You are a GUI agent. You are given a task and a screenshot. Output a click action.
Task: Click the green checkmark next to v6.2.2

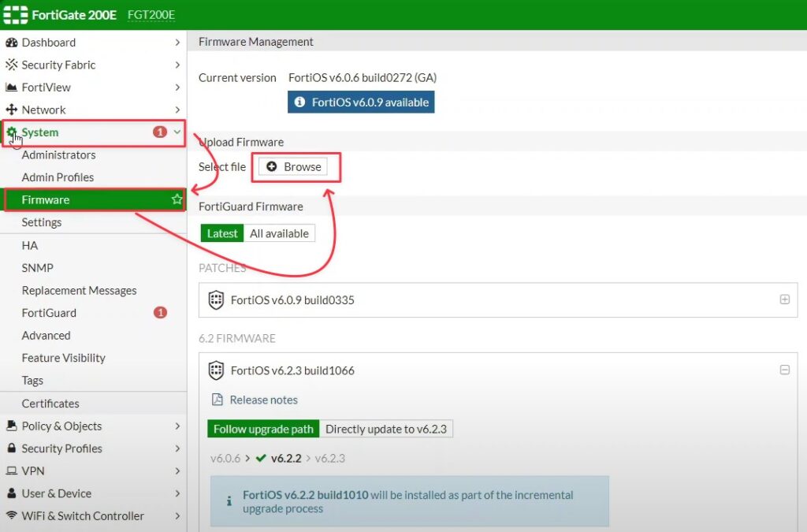pos(261,458)
